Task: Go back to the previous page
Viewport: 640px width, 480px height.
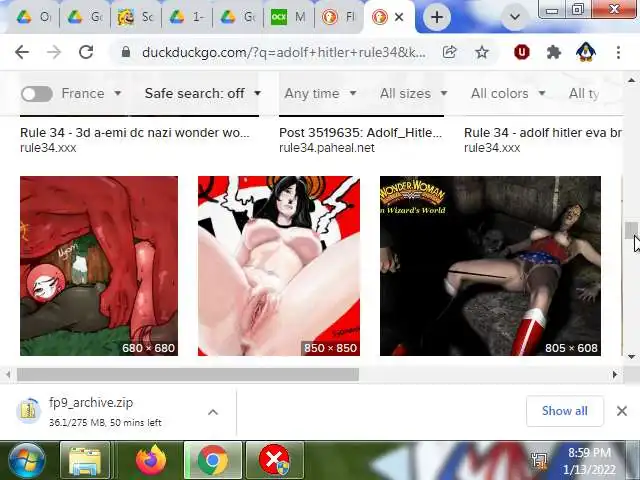Action: coord(22,52)
